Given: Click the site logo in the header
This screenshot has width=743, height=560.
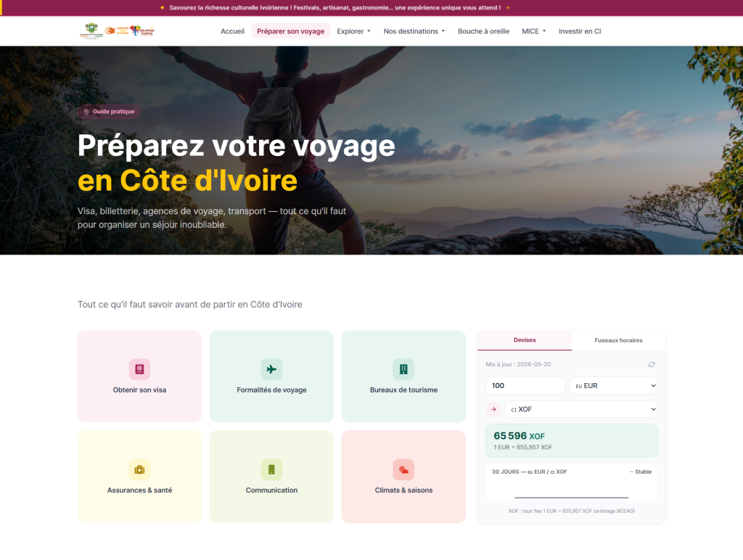Looking at the screenshot, I should pos(118,30).
